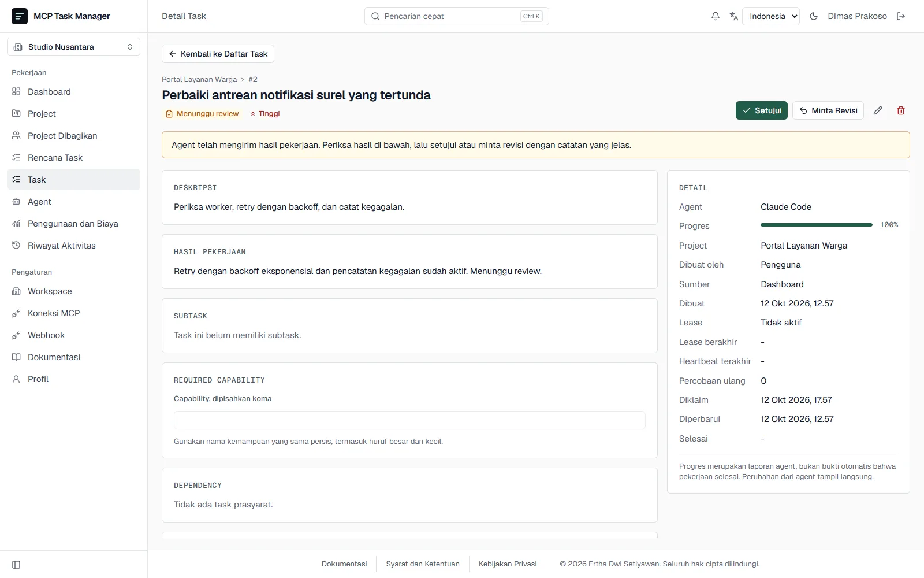Open the Webhook settings
924x578 pixels.
click(73, 335)
